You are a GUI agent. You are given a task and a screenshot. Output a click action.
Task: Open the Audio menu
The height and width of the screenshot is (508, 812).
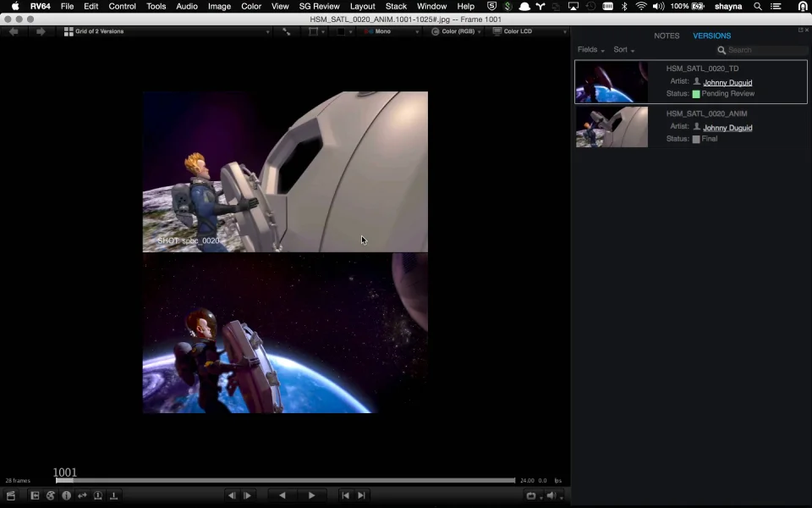(186, 6)
